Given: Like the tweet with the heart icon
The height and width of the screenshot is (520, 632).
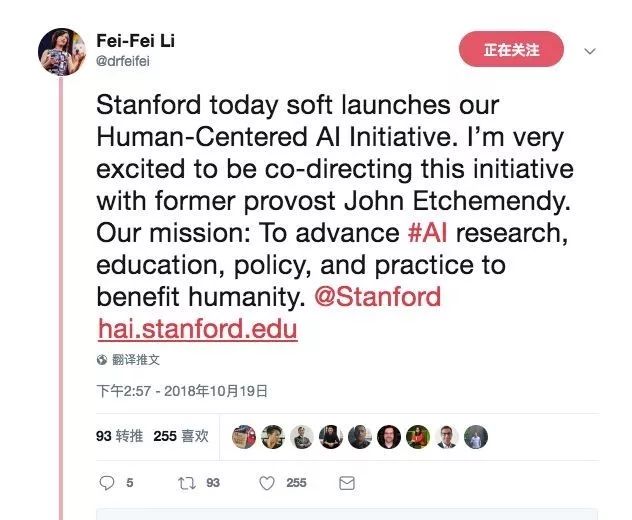Looking at the screenshot, I should click(267, 483).
